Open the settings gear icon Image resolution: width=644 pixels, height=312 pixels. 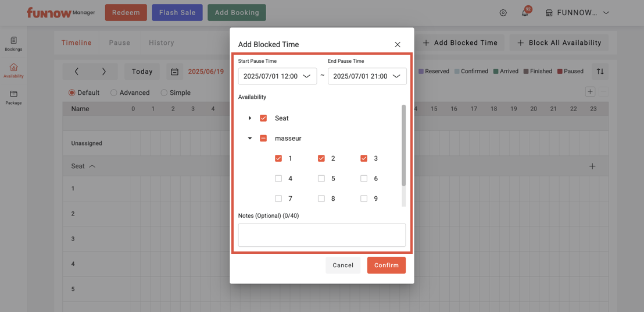tap(503, 13)
